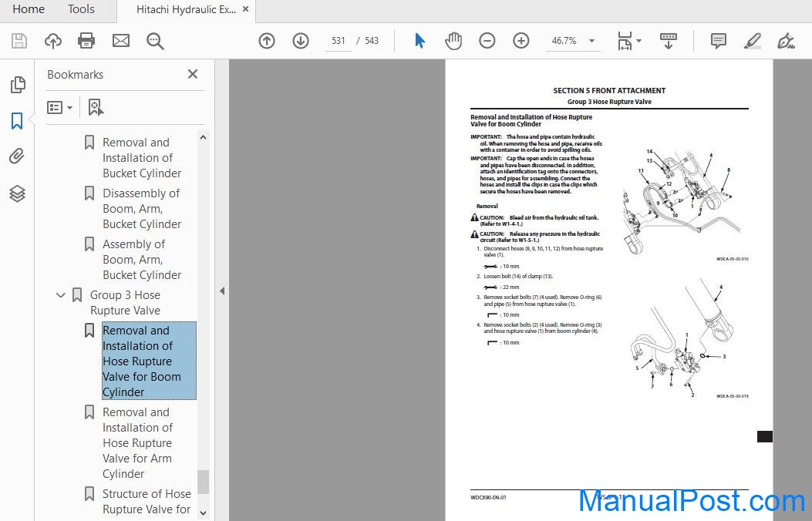Collapse the navigation pane with arrow
The image size is (812, 521).
(222, 291)
